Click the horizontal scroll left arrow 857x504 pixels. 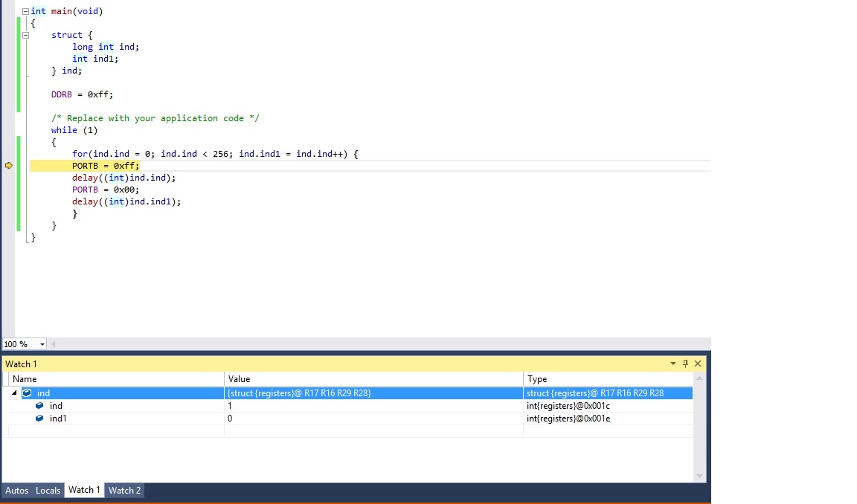53,344
